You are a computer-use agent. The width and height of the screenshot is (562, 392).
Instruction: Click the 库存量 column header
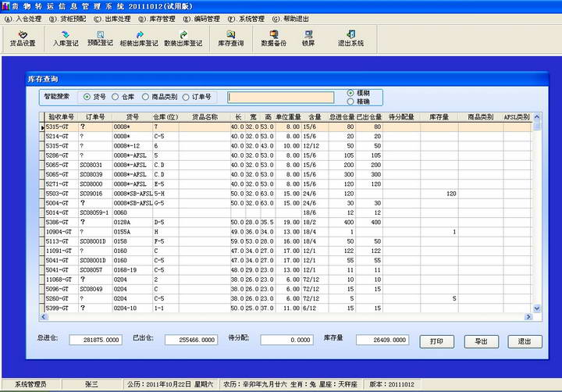tap(439, 117)
